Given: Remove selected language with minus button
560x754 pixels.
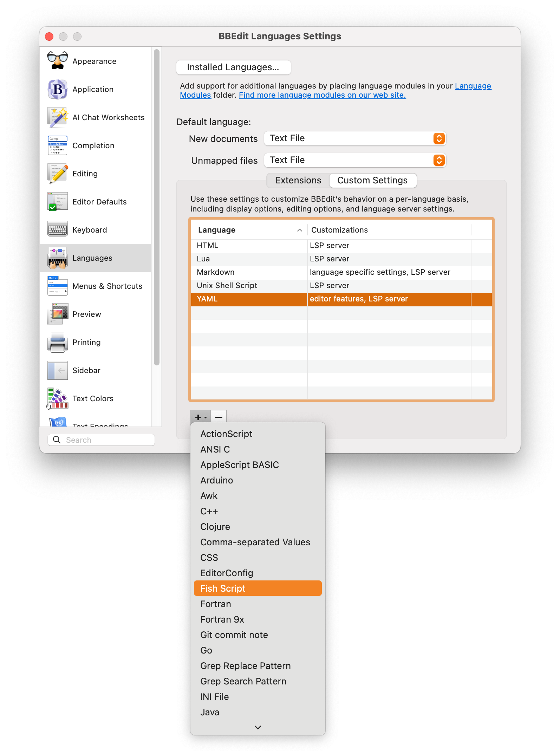Looking at the screenshot, I should pyautogui.click(x=219, y=417).
